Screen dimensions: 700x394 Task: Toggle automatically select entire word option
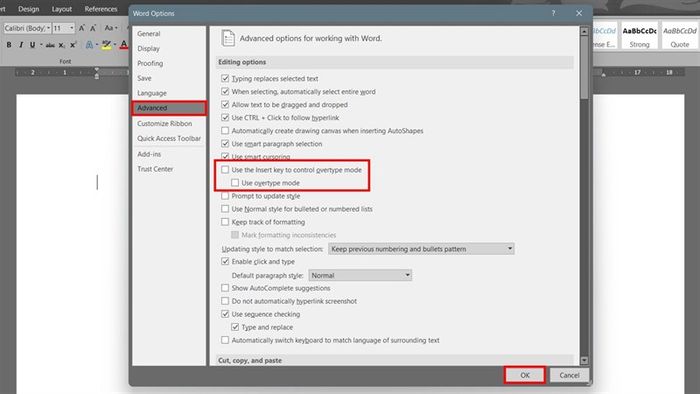click(225, 91)
